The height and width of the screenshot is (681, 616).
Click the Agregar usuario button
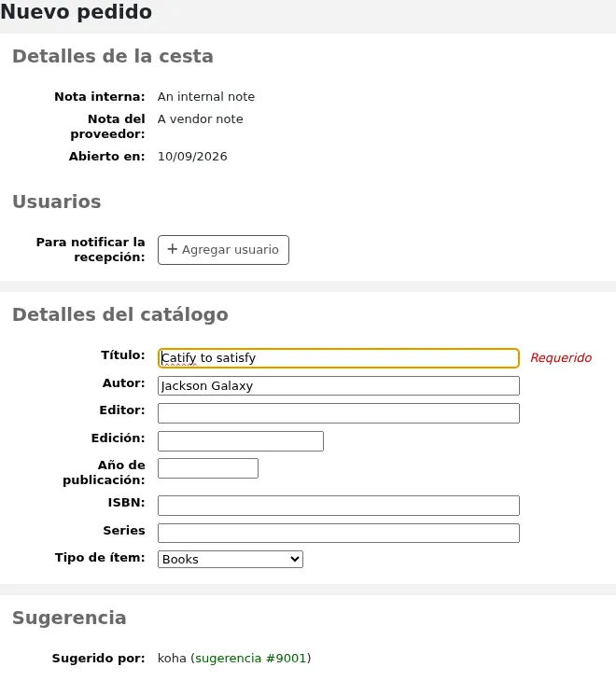pos(223,250)
